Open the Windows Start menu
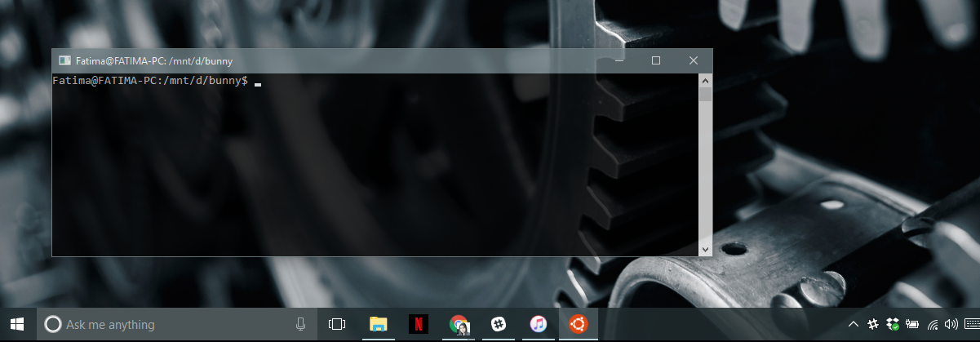 [18, 324]
